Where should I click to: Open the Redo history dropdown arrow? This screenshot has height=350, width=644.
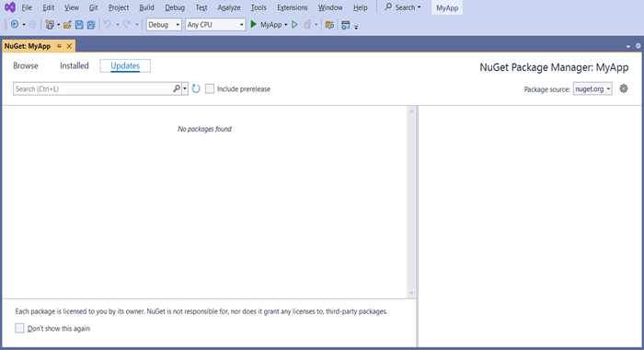[x=137, y=25]
